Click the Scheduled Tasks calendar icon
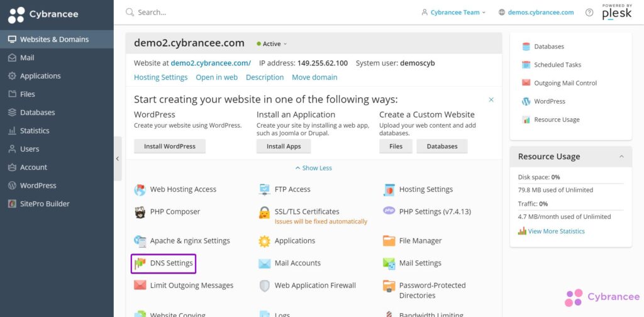644x317 pixels. point(526,65)
